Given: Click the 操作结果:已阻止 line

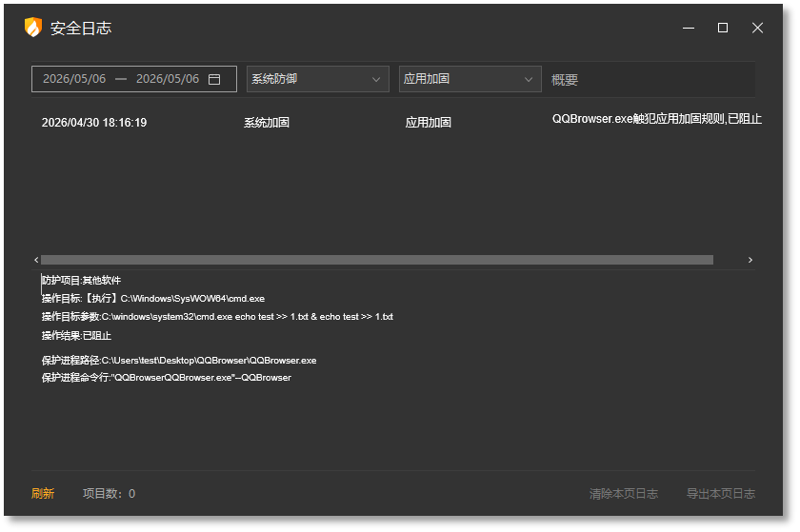Looking at the screenshot, I should (x=76, y=336).
